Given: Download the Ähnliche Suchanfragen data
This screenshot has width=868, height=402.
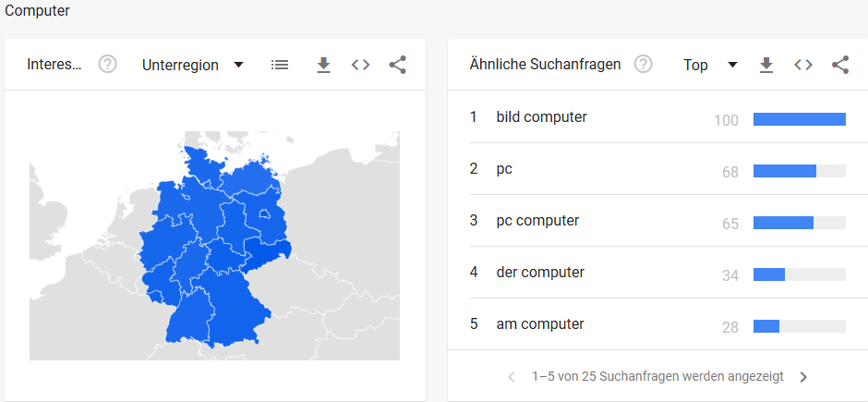Looking at the screenshot, I should tap(766, 65).
